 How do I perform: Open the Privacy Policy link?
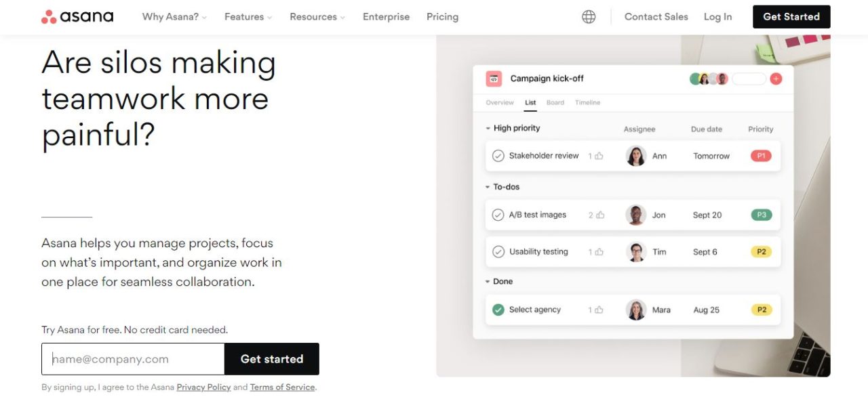pos(203,387)
